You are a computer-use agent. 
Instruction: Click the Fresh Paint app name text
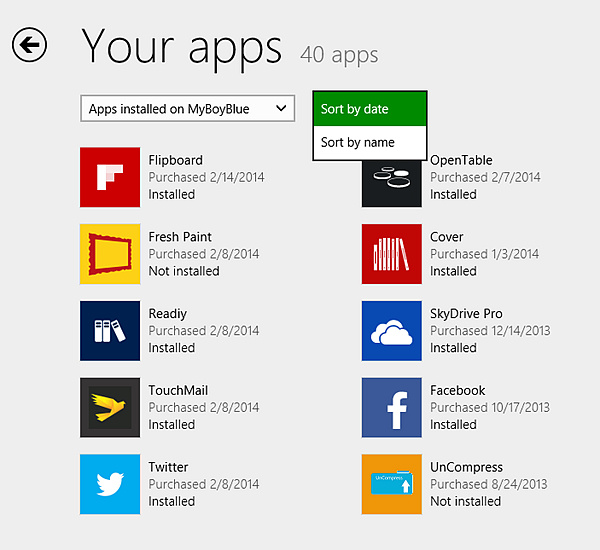180,237
